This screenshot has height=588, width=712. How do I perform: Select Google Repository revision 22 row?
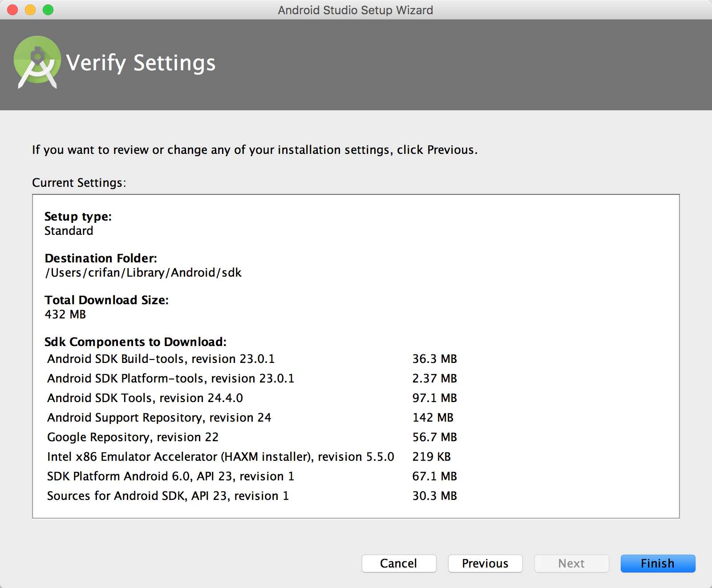point(133,437)
